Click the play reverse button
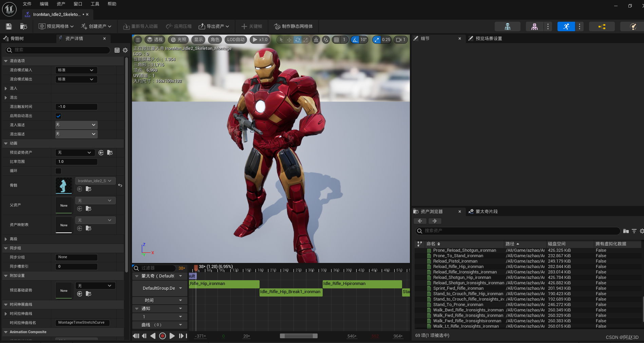The image size is (644, 343). click(153, 336)
